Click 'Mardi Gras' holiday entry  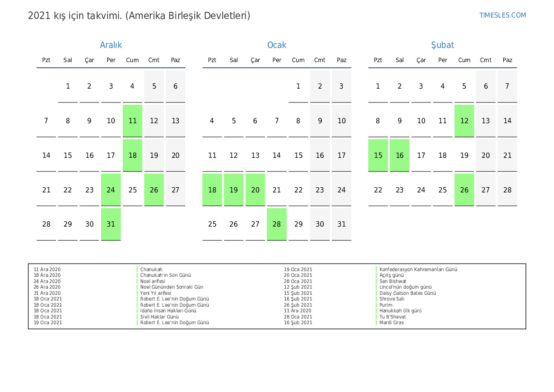(391, 323)
